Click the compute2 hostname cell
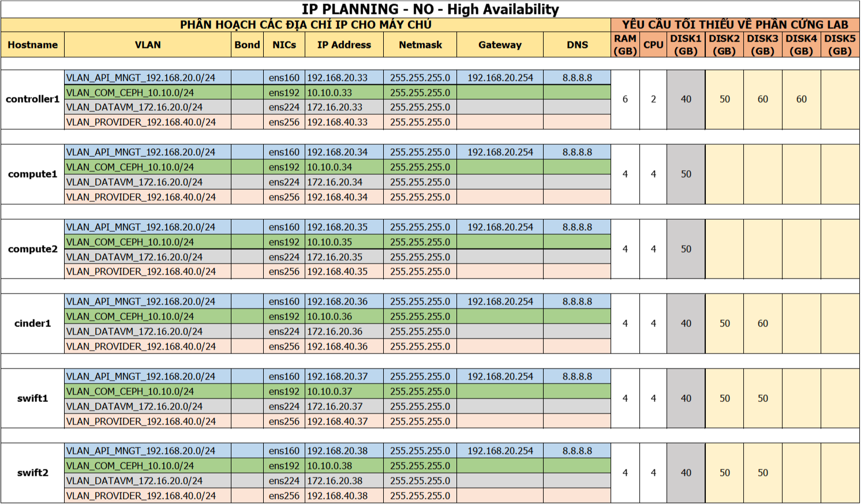 click(x=33, y=249)
